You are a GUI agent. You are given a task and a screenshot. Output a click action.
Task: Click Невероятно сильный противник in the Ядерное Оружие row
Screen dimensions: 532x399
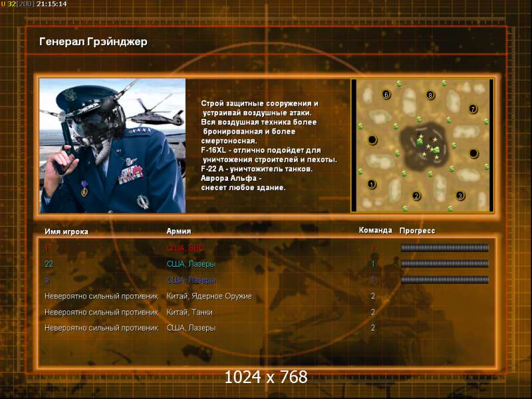pos(102,296)
